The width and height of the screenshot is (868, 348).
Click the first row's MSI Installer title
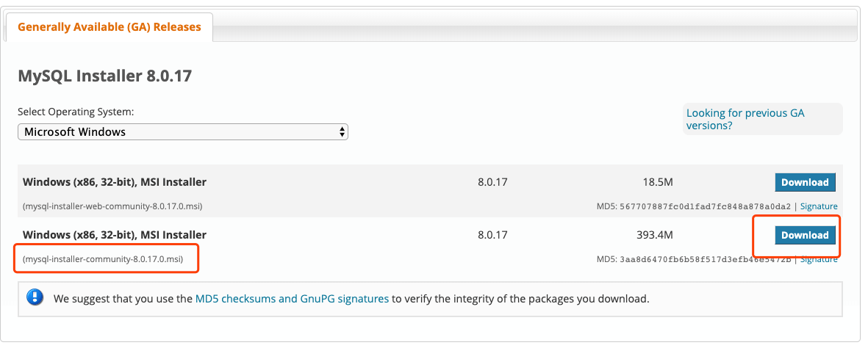115,182
